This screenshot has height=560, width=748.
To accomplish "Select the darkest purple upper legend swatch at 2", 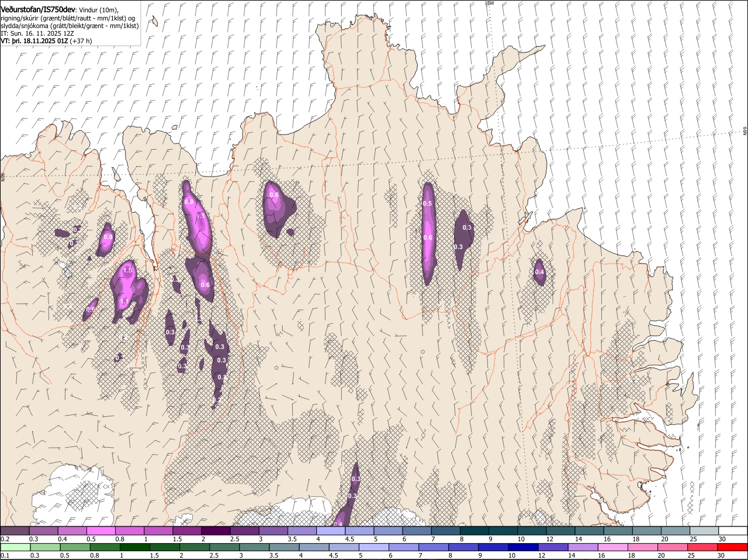I will 216,531.
